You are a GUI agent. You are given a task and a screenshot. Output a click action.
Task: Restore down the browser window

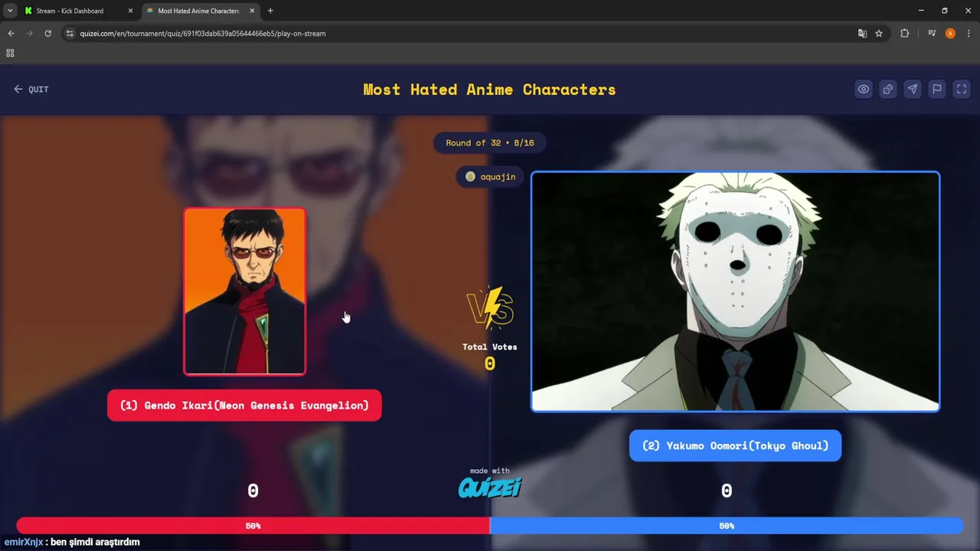tap(945, 11)
